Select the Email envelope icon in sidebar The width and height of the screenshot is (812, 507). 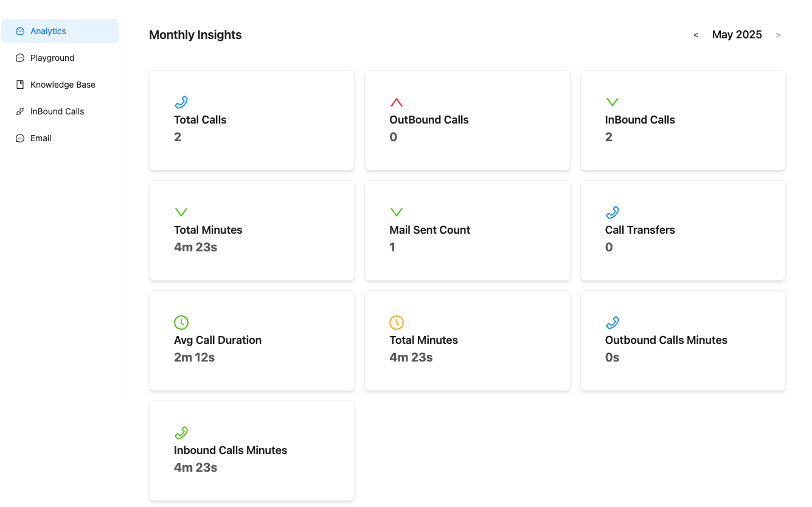click(19, 138)
